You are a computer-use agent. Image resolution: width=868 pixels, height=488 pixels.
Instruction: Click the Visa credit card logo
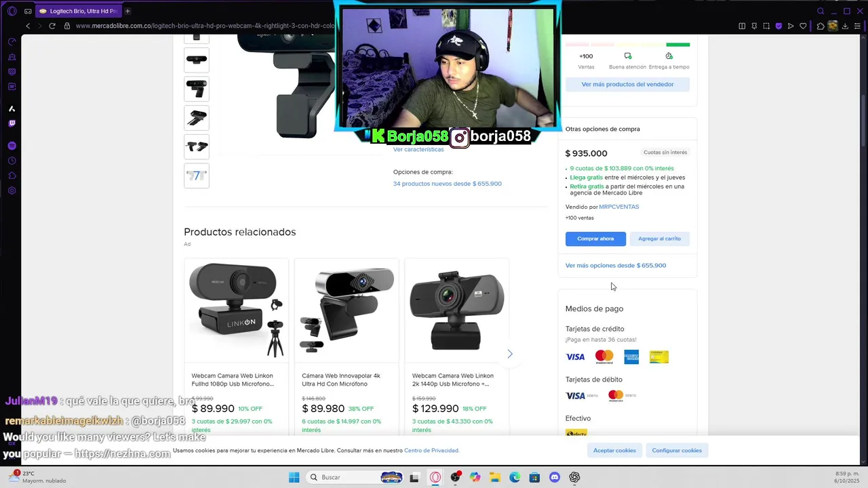(575, 357)
